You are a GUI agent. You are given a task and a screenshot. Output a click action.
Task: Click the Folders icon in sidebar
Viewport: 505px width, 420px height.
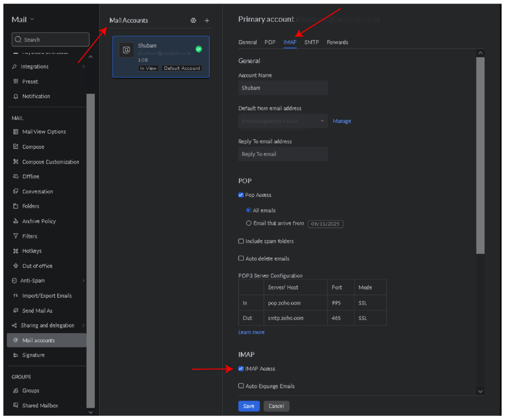[16, 206]
